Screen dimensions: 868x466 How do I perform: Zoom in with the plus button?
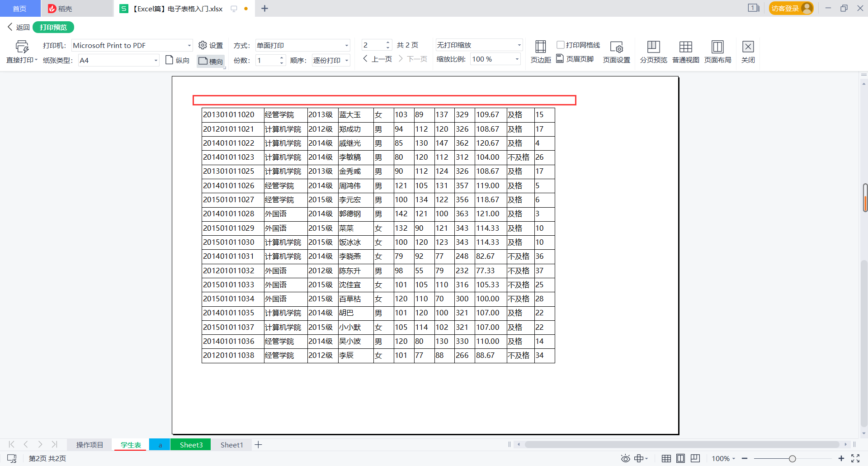pyautogui.click(x=841, y=458)
